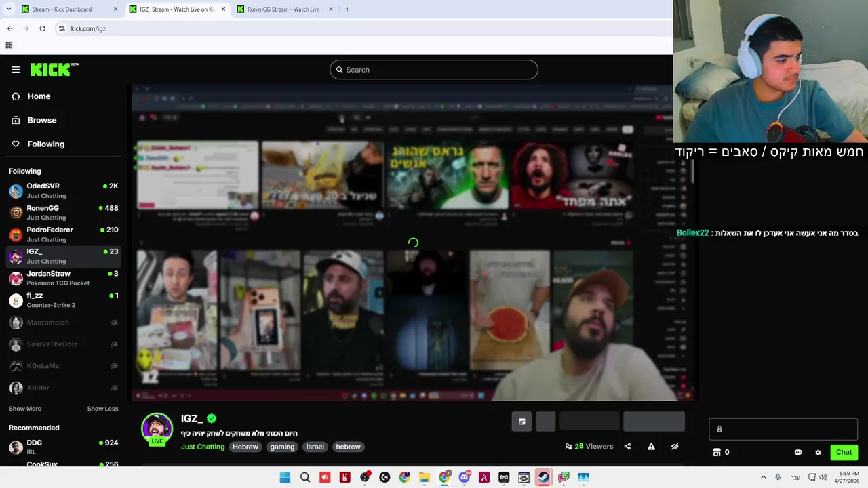
Task: Click the Search field
Action: click(x=434, y=70)
